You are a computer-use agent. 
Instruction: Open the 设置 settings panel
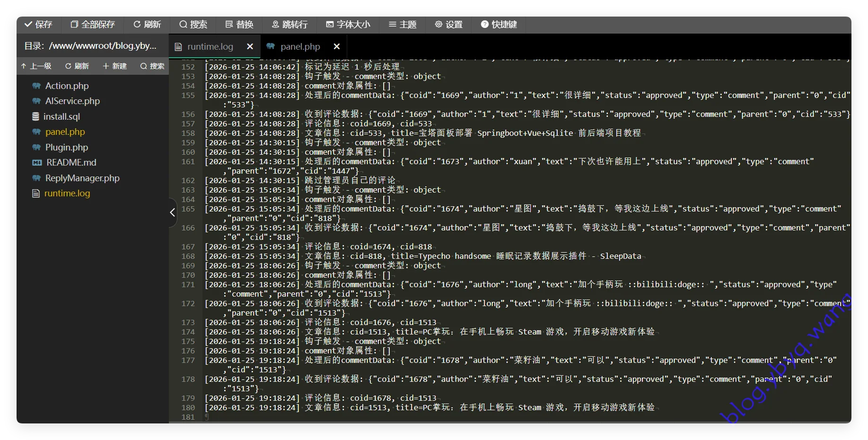coord(448,25)
